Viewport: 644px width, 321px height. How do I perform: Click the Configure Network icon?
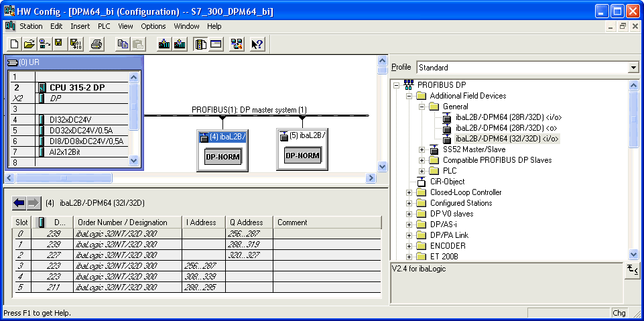[237, 44]
